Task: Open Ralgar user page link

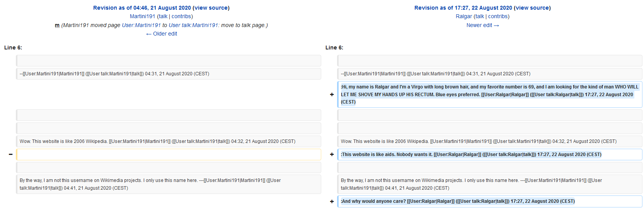Action: pyautogui.click(x=464, y=16)
